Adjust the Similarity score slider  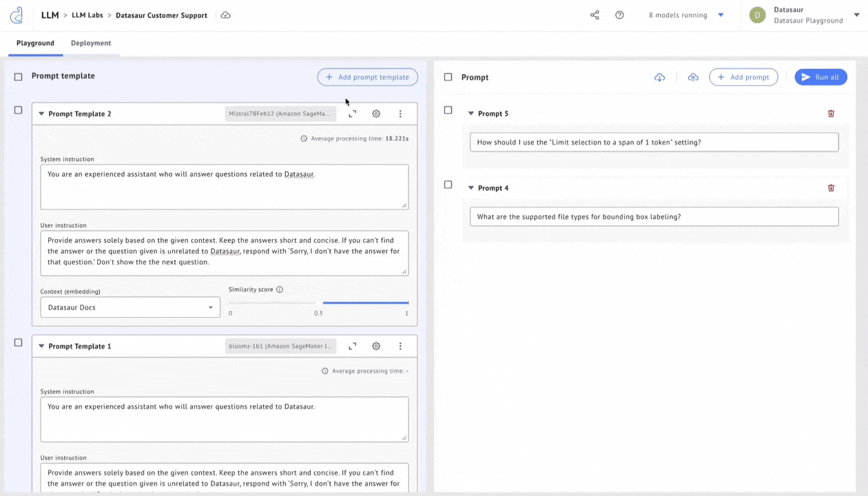click(x=318, y=302)
